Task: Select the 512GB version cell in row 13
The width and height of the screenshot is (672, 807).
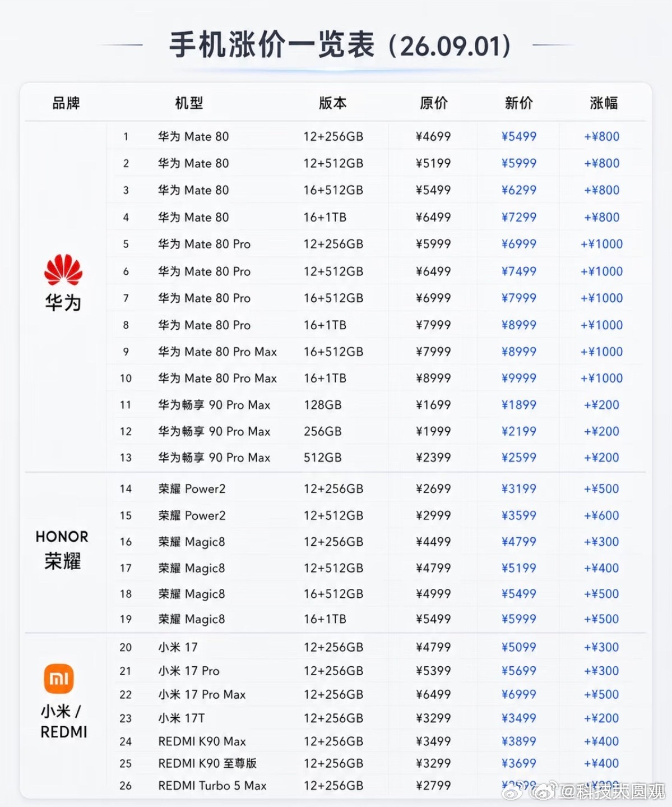Action: 323,458
